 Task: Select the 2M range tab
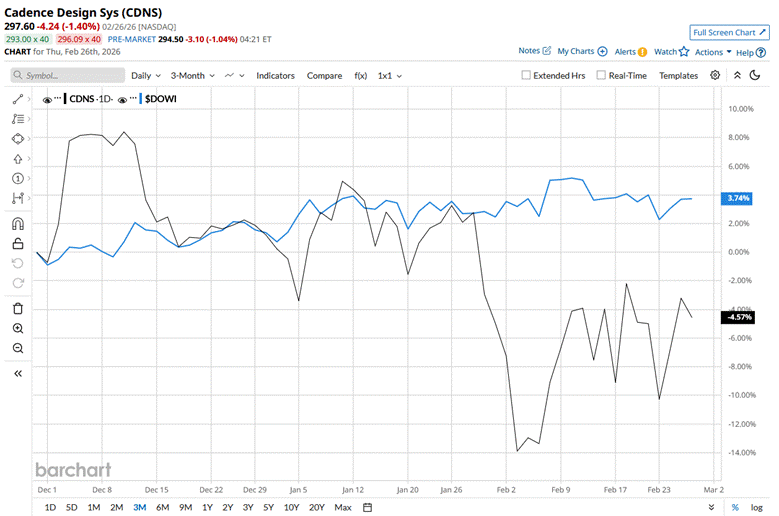click(x=117, y=508)
